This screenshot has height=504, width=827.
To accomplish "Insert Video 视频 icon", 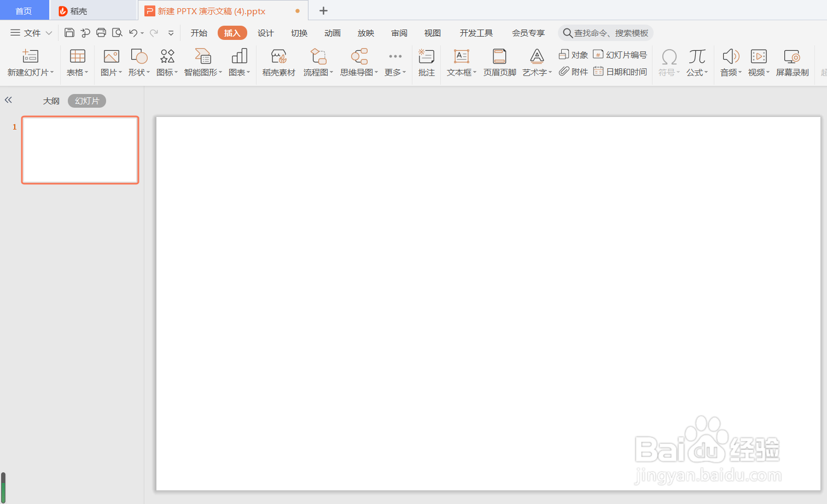I will pos(759,56).
